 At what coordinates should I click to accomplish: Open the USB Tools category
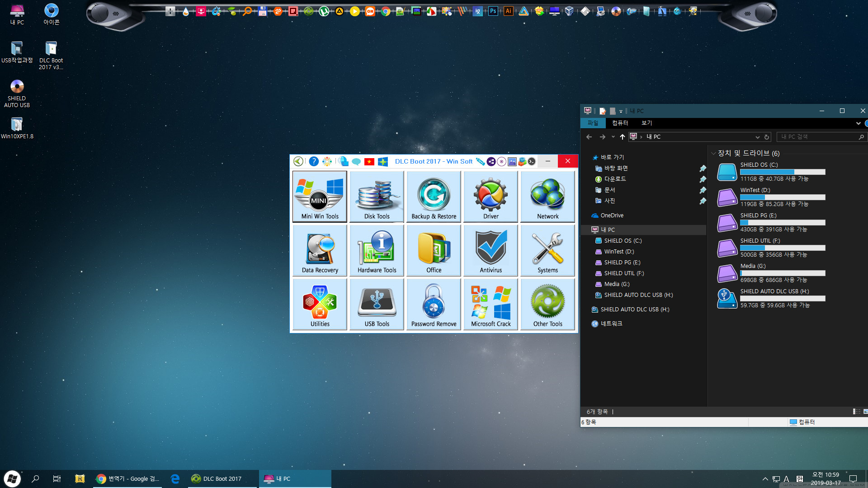377,304
